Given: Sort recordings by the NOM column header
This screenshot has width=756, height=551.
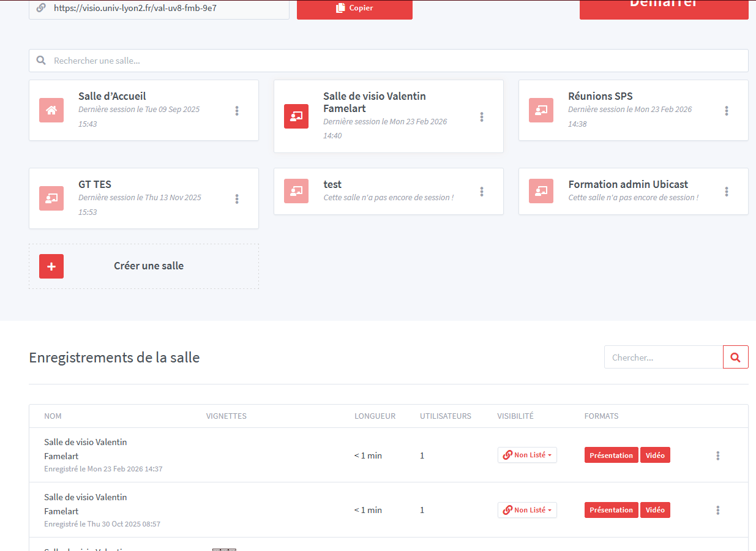Looking at the screenshot, I should [x=53, y=416].
